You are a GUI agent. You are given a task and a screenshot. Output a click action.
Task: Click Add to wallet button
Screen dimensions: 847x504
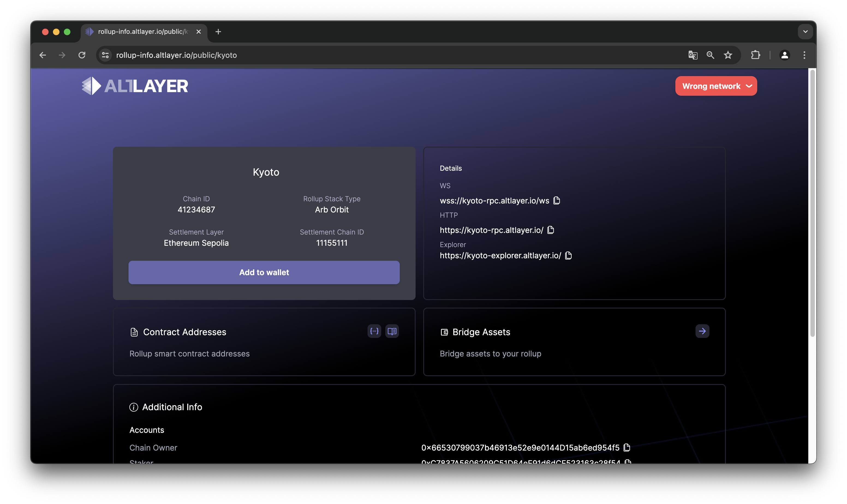click(264, 272)
